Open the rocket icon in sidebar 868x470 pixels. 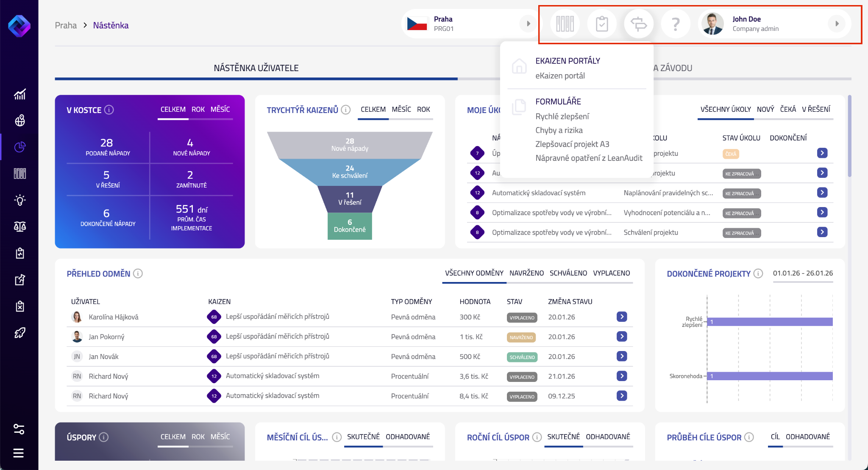[19, 333]
